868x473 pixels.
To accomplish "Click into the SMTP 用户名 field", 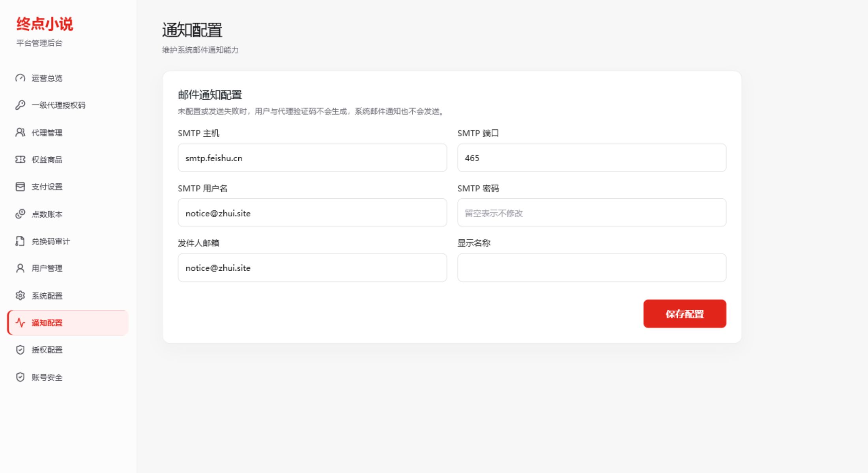I will pos(312,213).
